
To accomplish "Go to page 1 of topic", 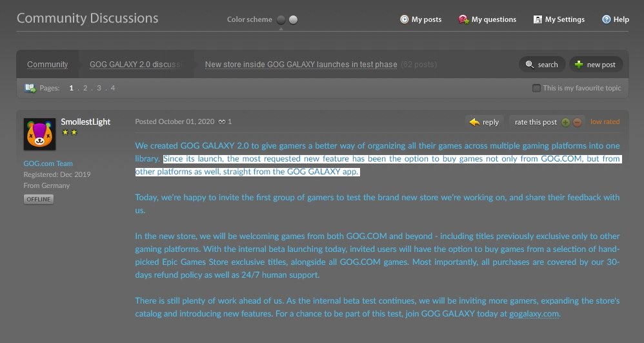I will (72, 88).
